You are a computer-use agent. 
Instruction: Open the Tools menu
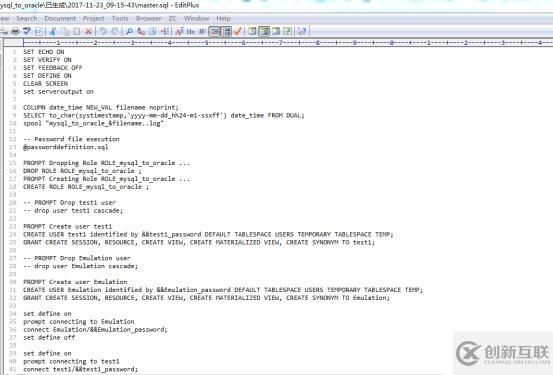click(120, 18)
